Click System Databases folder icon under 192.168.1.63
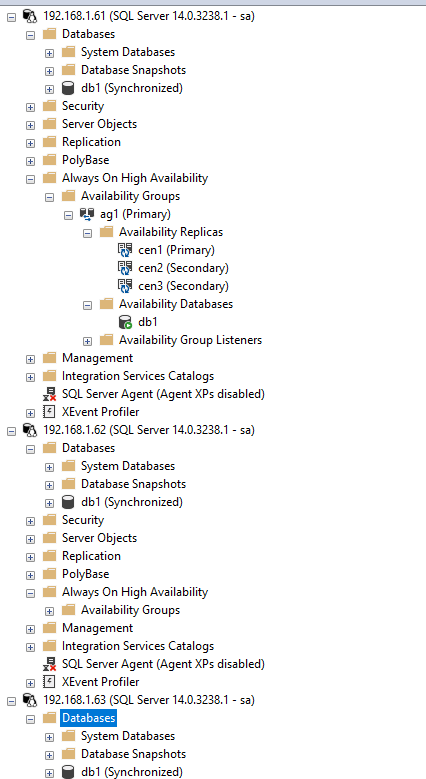 coord(69,736)
